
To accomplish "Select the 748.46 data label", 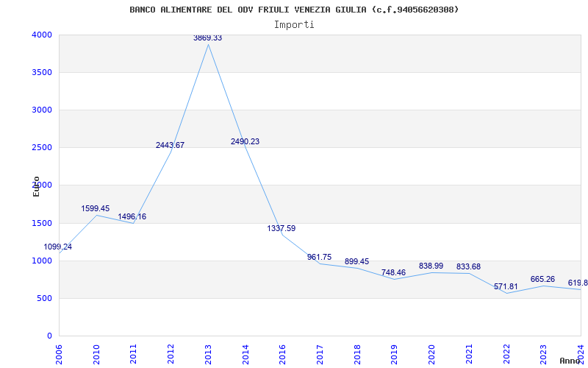I will click(393, 273).
